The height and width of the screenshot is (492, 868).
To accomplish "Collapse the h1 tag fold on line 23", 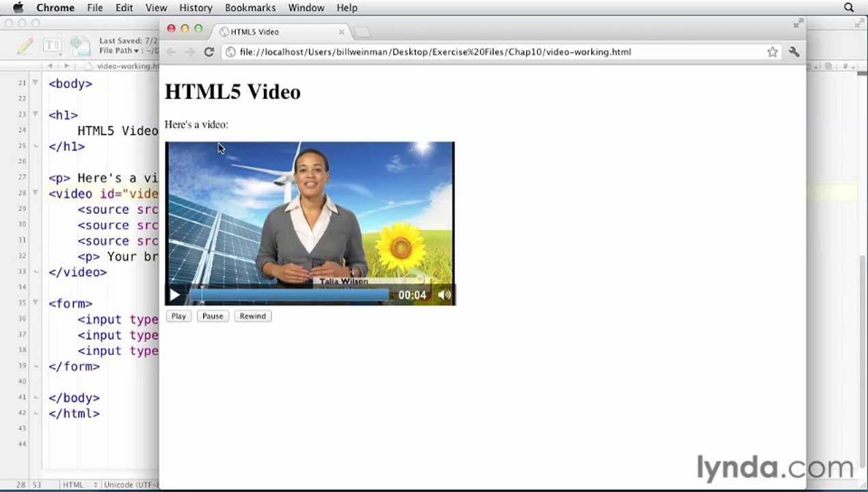I will click(35, 114).
